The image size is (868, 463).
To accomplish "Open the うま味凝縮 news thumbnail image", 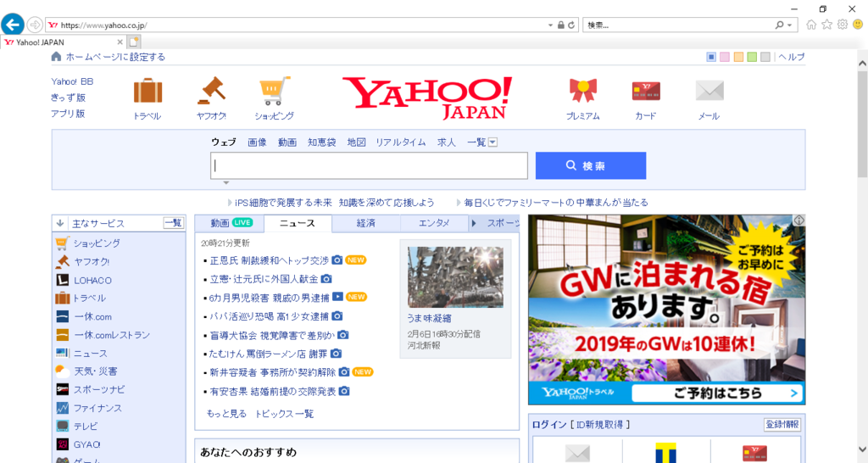I will [455, 277].
